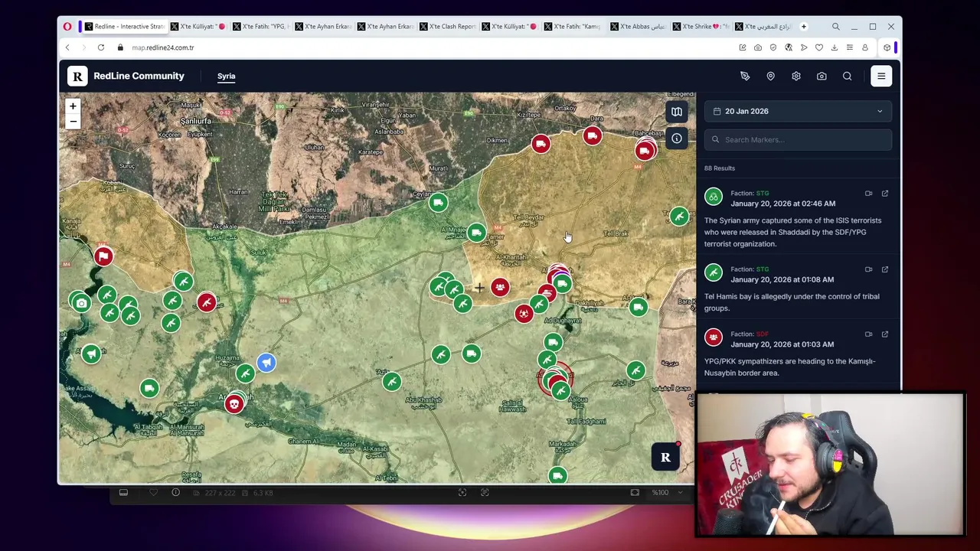Open the Syrian army captured ISIS event text

coord(792,232)
